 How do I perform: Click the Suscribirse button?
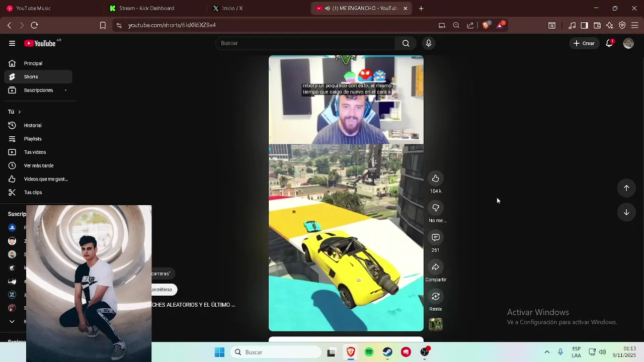coord(165,290)
